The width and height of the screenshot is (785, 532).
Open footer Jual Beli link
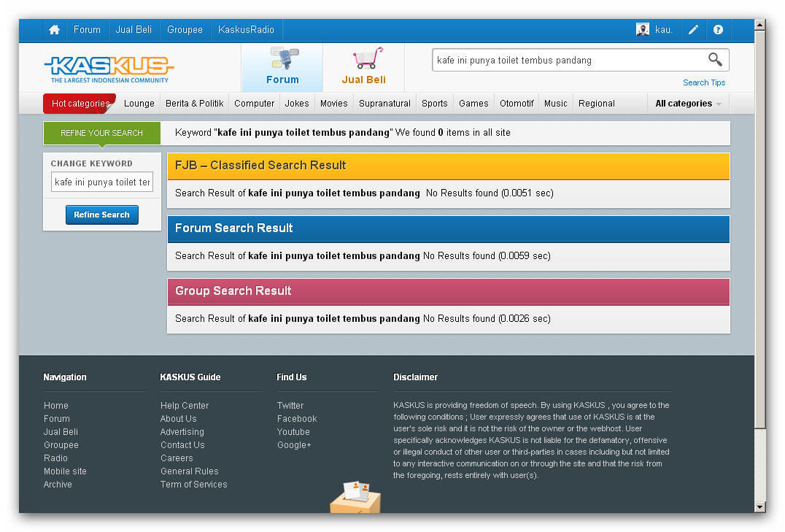(x=61, y=432)
